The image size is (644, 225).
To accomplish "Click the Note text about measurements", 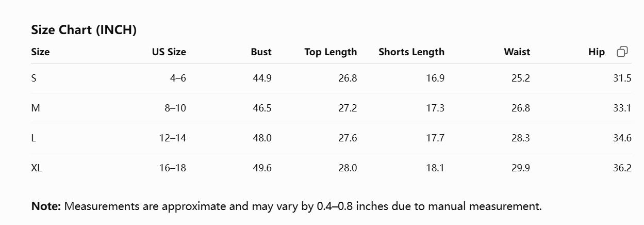I will tap(287, 207).
